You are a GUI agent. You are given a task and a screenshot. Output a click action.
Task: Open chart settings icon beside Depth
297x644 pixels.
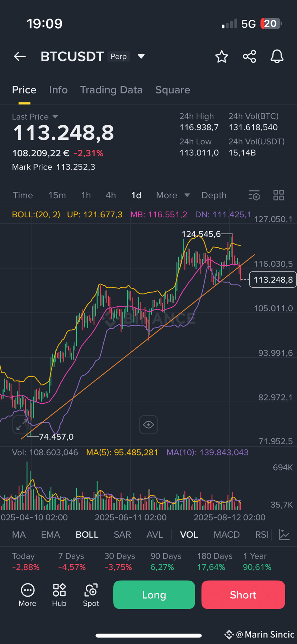click(254, 195)
